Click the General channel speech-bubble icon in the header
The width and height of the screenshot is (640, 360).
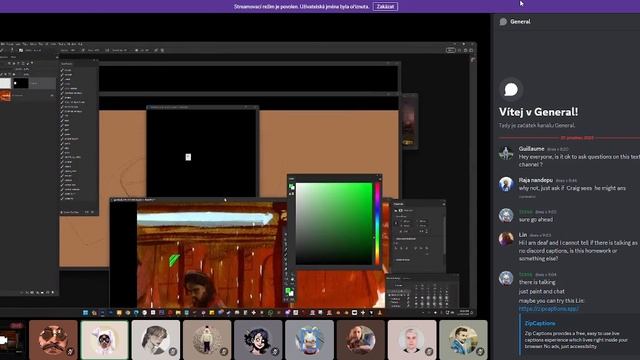pos(503,22)
